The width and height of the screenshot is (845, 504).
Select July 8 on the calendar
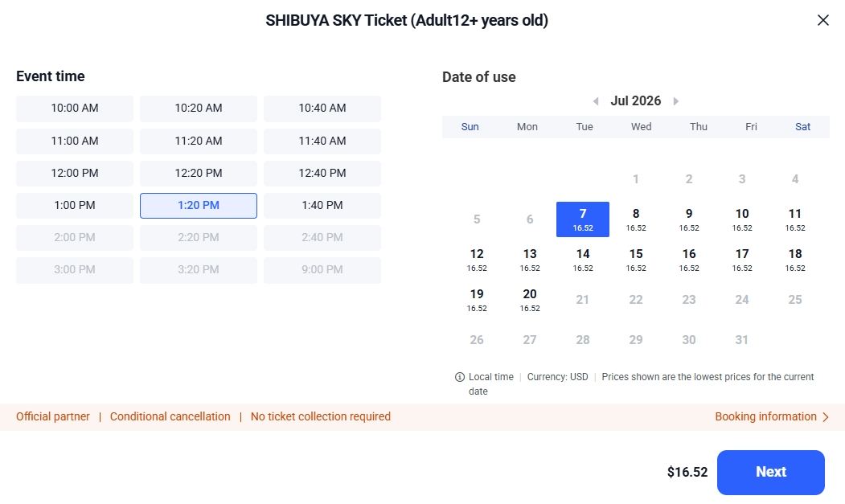[636, 219]
